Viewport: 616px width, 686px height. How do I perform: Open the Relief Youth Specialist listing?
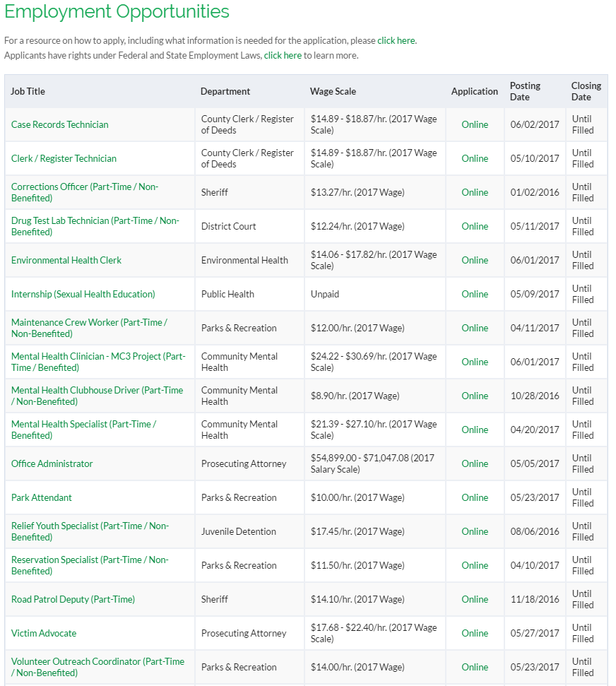click(88, 526)
